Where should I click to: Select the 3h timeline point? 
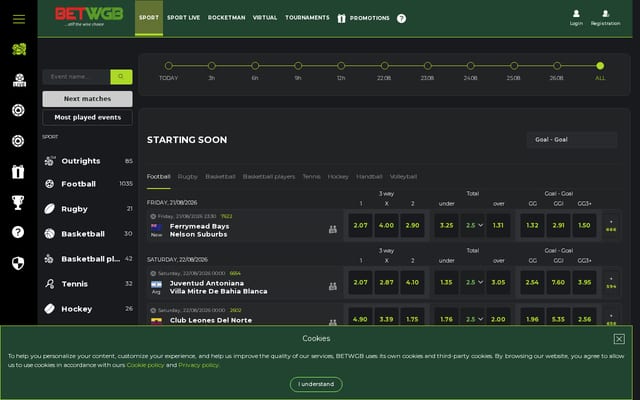[x=211, y=66]
